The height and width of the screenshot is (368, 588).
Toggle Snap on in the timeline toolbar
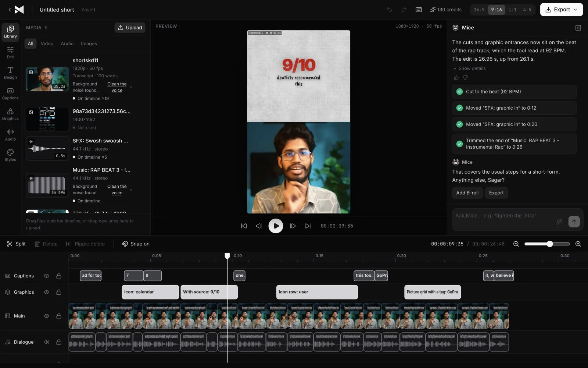(136, 244)
